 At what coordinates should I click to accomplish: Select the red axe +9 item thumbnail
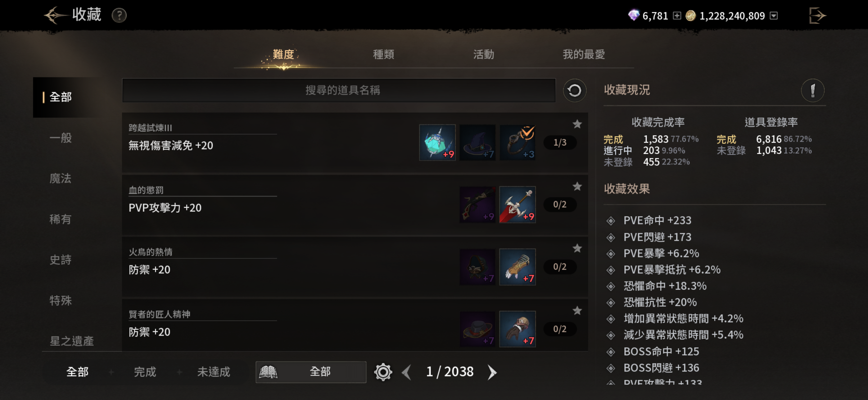tap(517, 205)
